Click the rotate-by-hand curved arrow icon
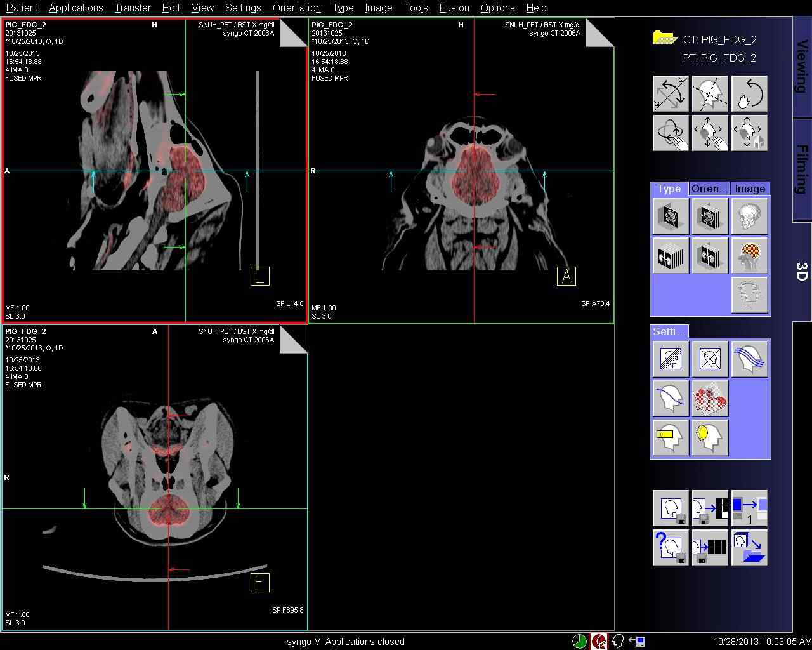This screenshot has height=650, width=812. pos(749,94)
